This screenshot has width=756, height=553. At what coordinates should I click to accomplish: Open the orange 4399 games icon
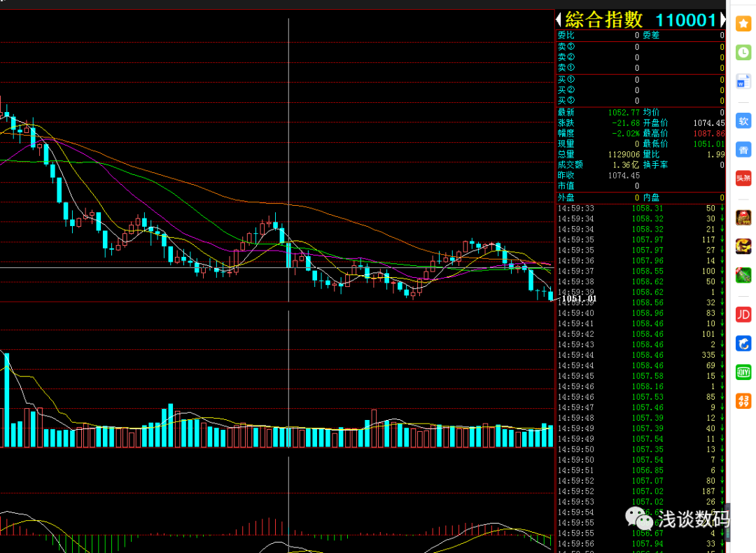coord(743,401)
